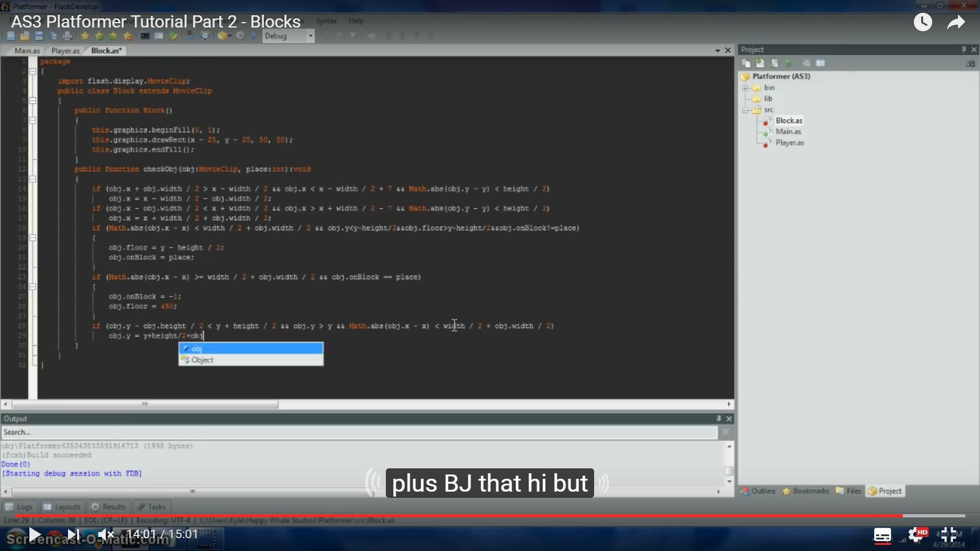980x551 pixels.
Task: Click the Watch later clock icon
Action: [923, 23]
